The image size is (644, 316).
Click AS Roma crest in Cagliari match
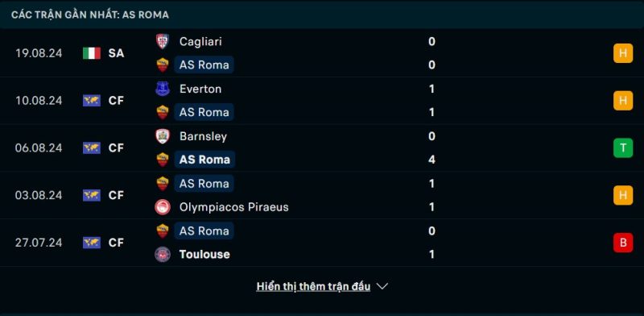163,65
